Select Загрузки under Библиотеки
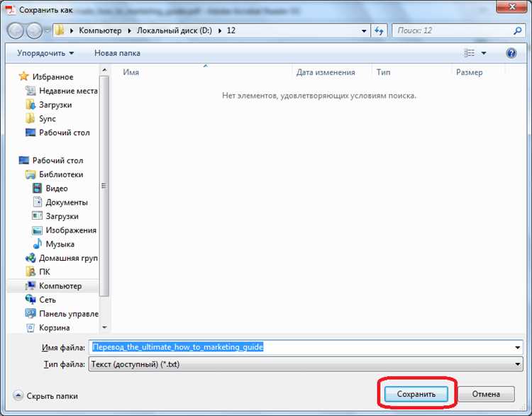Image resolution: width=532 pixels, height=416 pixels. pos(62,216)
